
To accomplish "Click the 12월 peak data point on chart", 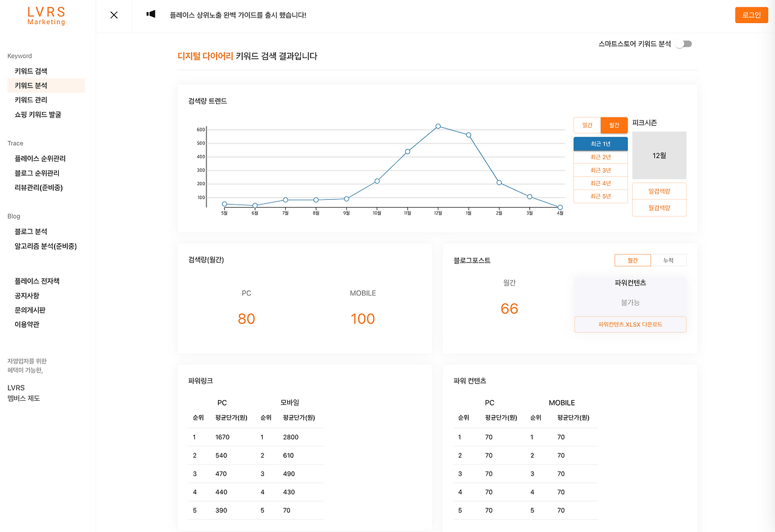I will (x=438, y=126).
